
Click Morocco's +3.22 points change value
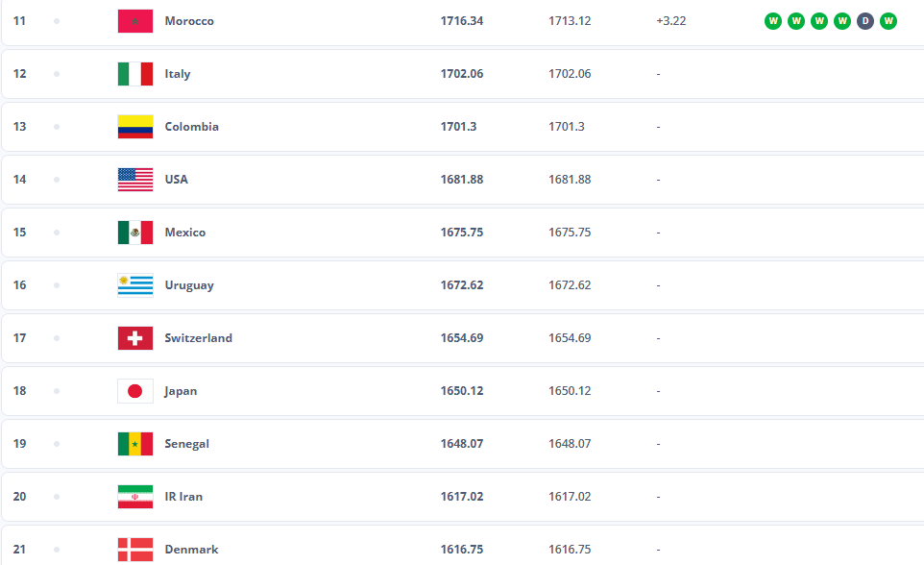[x=671, y=21]
